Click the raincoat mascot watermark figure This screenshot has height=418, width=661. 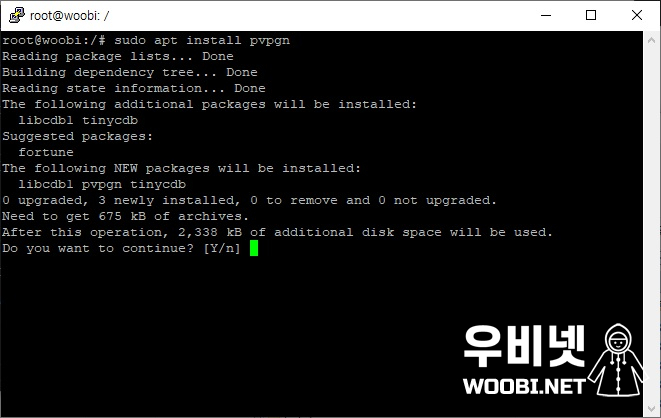(618, 360)
